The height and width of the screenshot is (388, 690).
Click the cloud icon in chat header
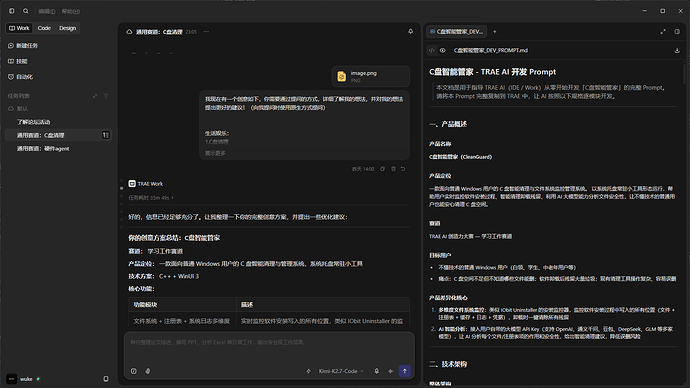coord(129,32)
